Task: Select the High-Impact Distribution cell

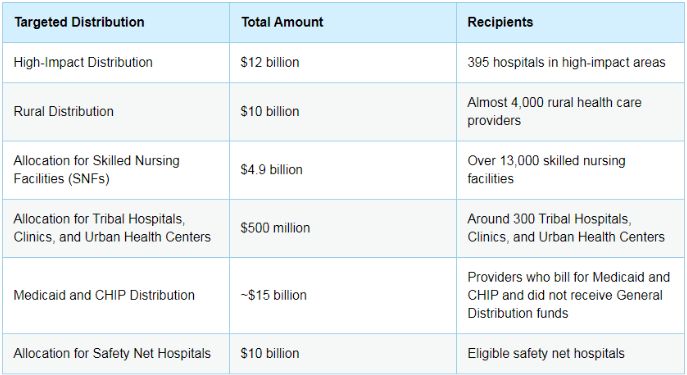Action: pos(116,62)
